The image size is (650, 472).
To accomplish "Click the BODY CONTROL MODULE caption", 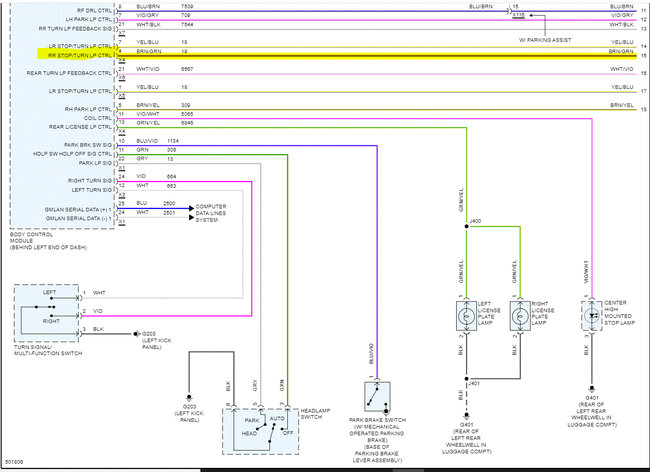I will (x=48, y=241).
